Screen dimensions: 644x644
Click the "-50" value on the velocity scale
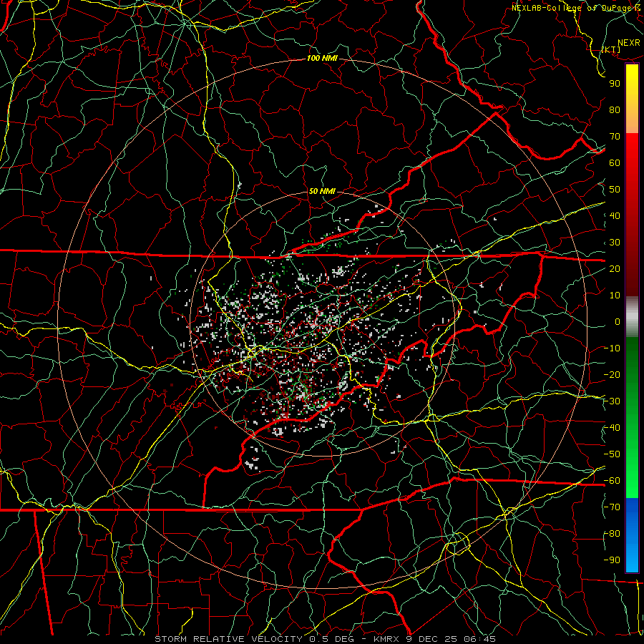point(612,454)
